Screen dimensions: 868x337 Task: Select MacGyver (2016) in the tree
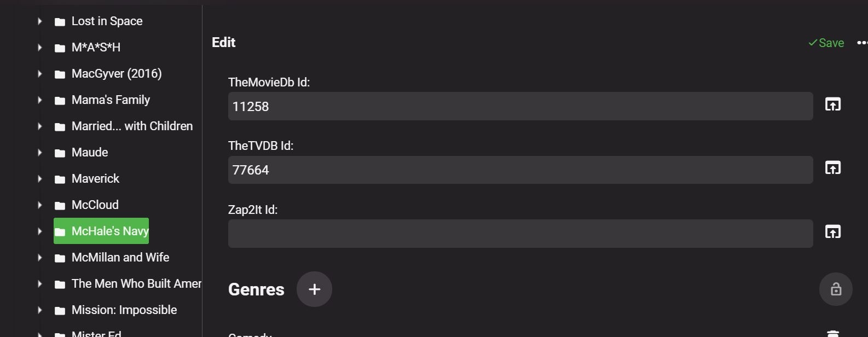tap(116, 73)
